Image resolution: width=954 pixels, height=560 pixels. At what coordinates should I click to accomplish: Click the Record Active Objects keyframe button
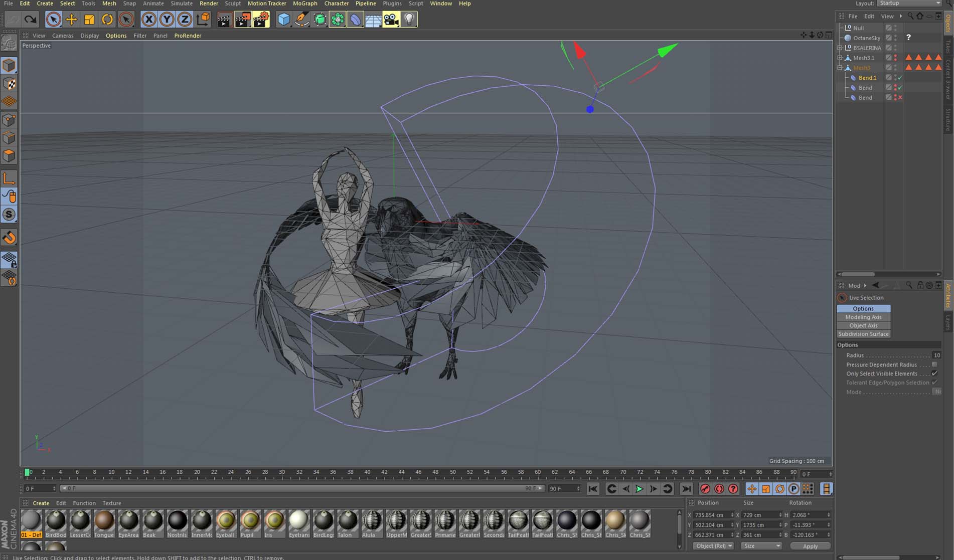705,489
